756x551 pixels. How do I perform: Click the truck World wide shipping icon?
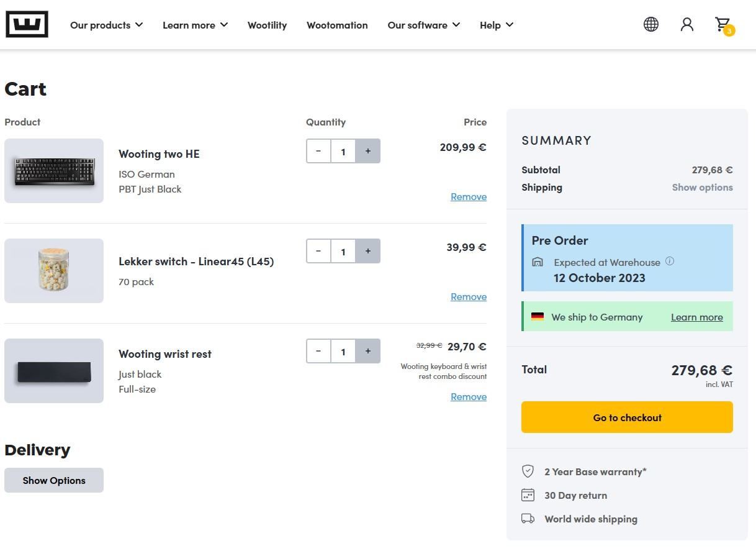pyautogui.click(x=528, y=519)
